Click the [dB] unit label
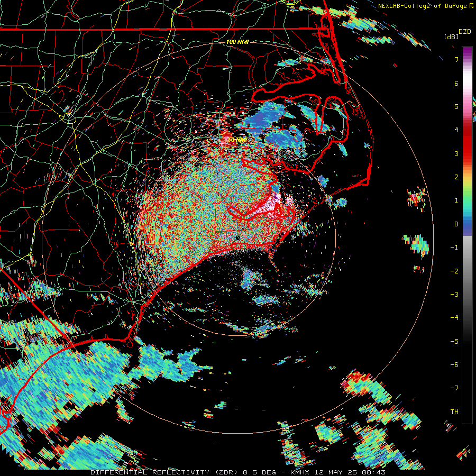This screenshot has height=476, width=476. (452, 36)
